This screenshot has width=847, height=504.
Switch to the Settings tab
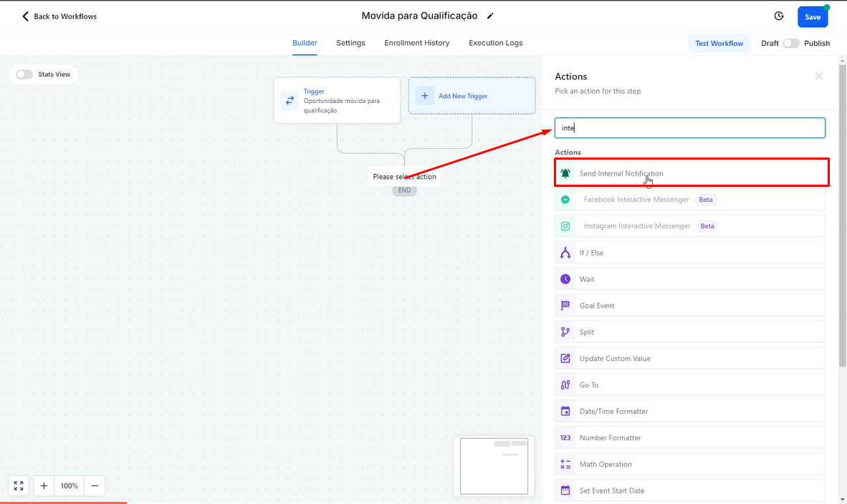(x=350, y=43)
